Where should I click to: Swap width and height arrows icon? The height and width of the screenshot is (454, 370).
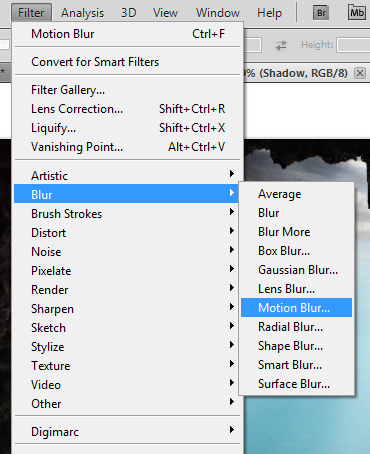[281, 45]
